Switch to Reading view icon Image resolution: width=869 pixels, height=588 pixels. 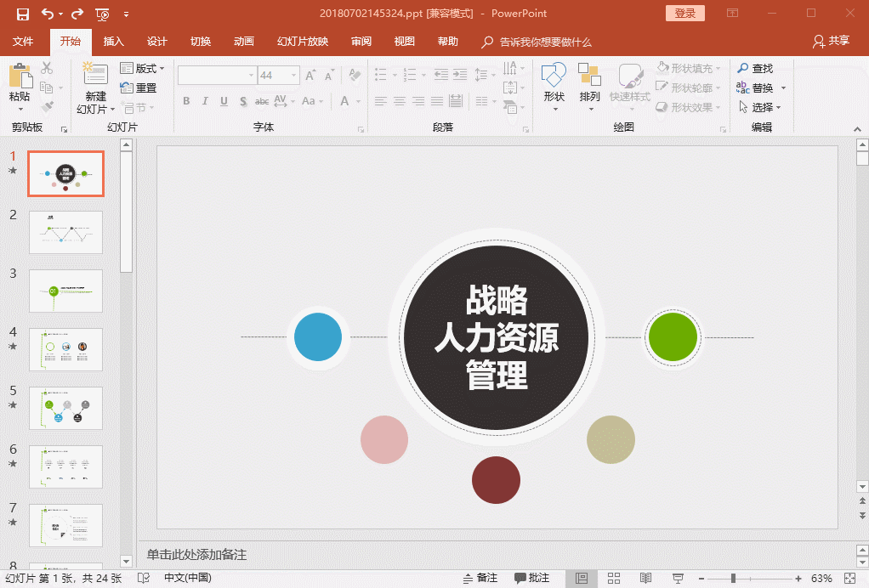coord(645,578)
